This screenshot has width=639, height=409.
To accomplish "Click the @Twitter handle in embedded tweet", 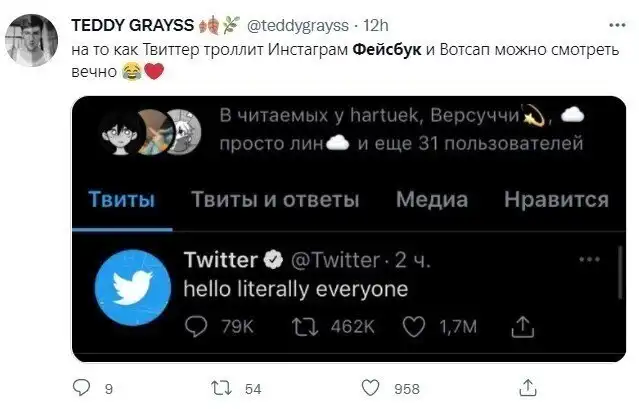I will [334, 260].
